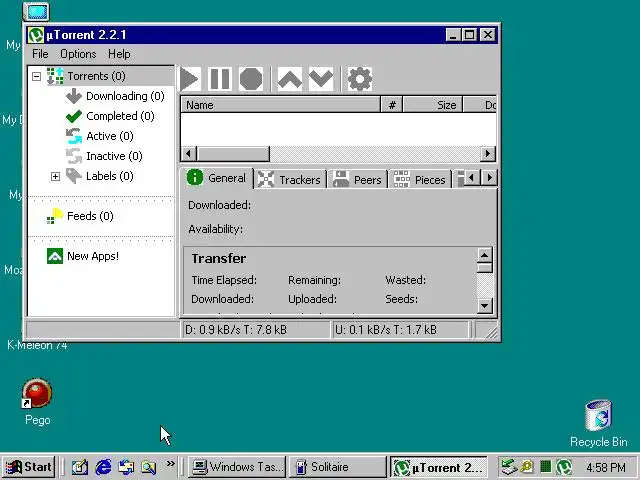
Task: Click Transfer panel scroll down arrow
Action: tap(484, 305)
